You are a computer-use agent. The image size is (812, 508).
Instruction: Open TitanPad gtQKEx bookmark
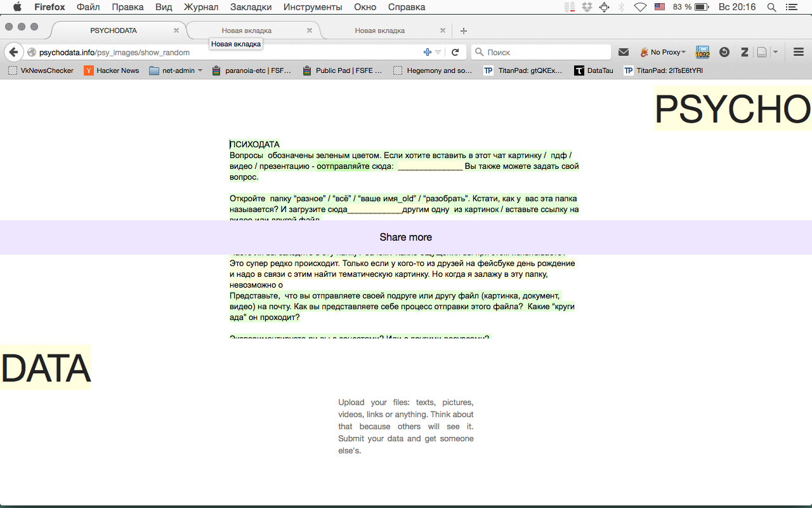(x=523, y=70)
